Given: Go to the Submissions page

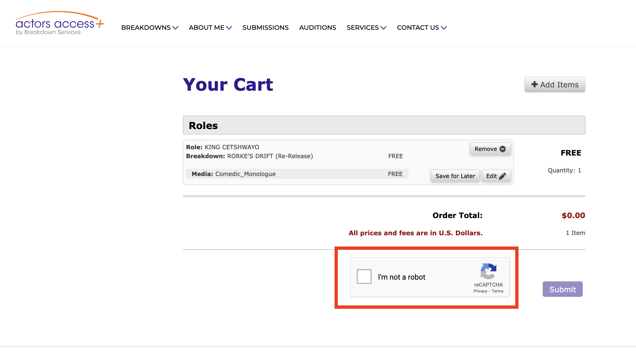Looking at the screenshot, I should (265, 27).
